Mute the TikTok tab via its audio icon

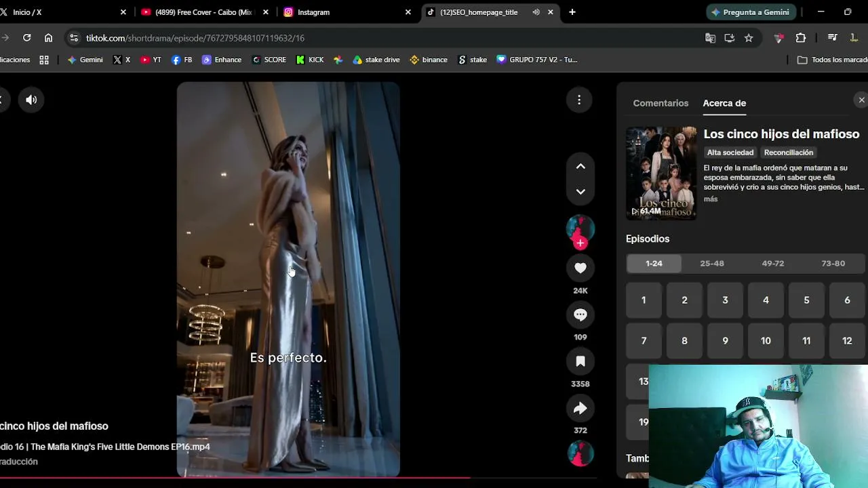coord(536,12)
